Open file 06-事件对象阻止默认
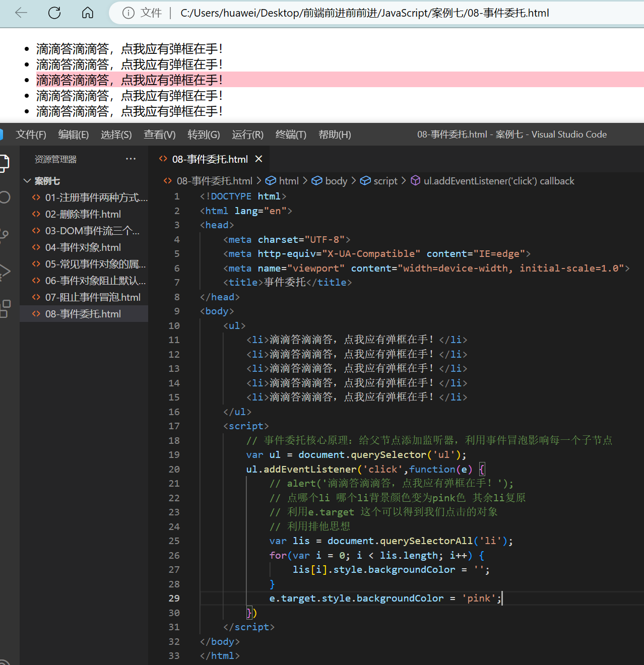 coord(84,281)
